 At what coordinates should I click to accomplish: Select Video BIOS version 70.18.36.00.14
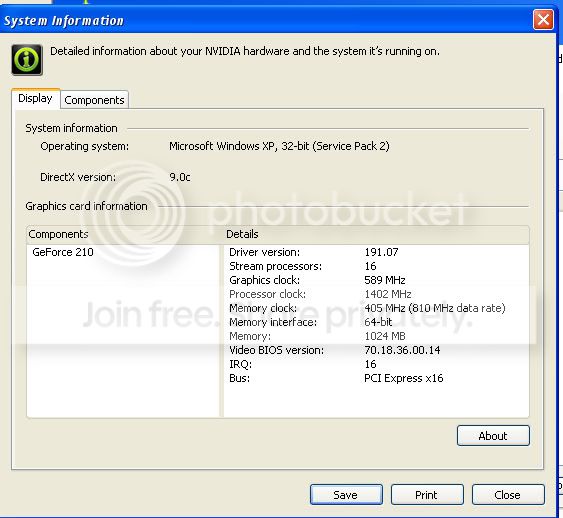coord(402,350)
